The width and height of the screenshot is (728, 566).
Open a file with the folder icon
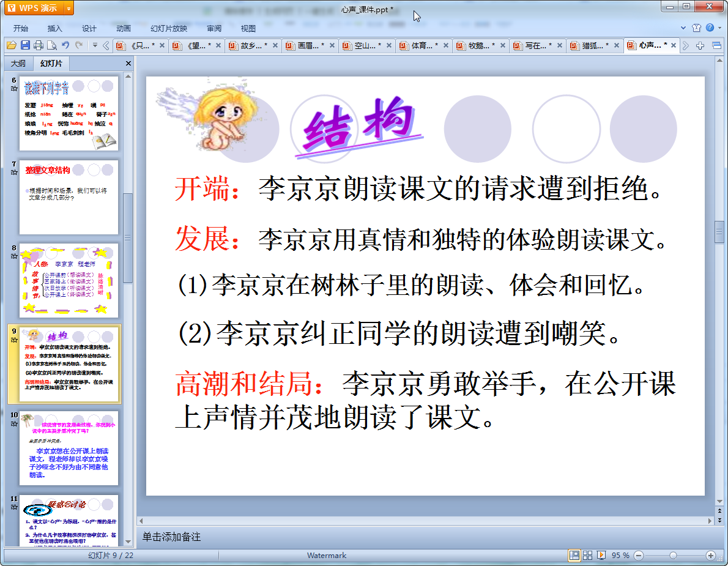tap(12, 45)
